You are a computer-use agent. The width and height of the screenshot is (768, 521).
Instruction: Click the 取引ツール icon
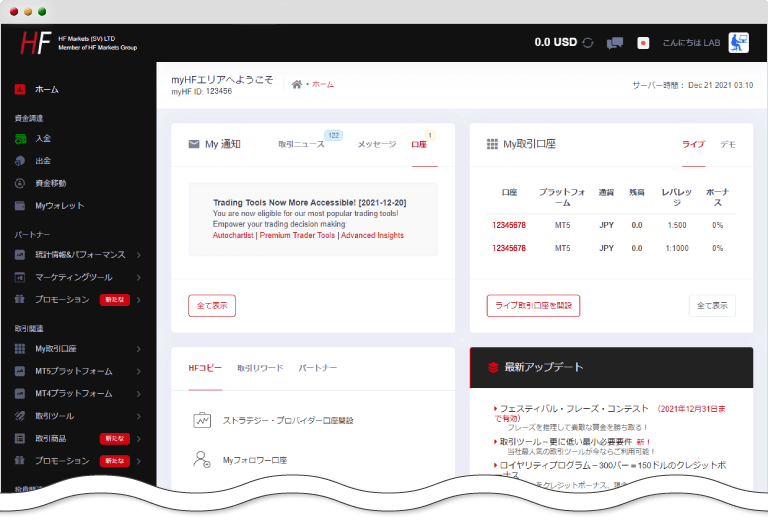[x=20, y=416]
